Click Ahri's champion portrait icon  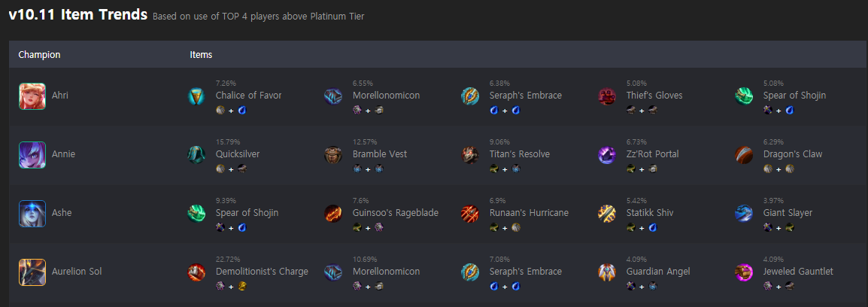(x=32, y=96)
